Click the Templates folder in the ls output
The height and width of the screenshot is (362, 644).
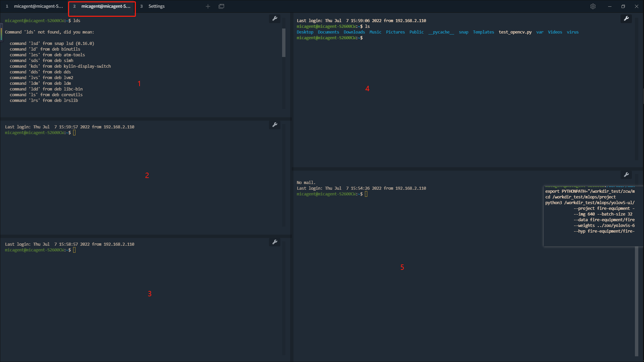click(483, 32)
